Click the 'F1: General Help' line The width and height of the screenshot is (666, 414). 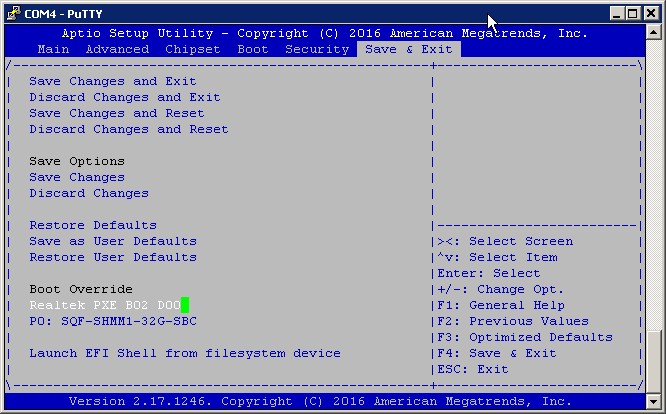click(501, 305)
